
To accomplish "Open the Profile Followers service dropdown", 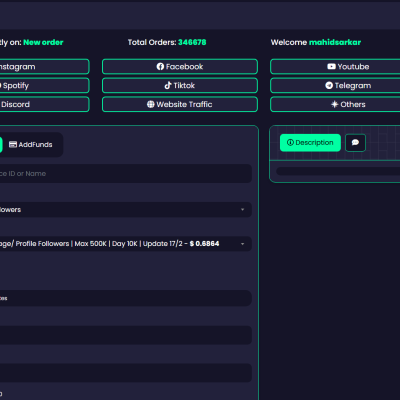I will 126,244.
